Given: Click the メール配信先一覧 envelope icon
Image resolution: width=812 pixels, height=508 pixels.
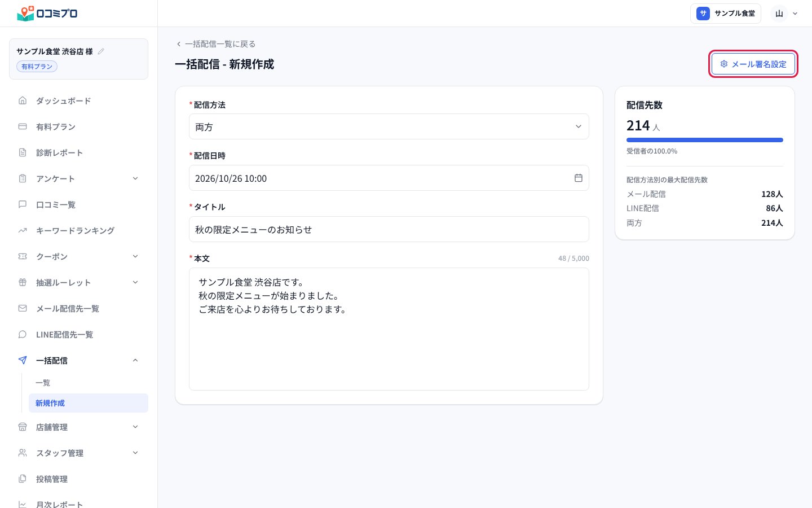Looking at the screenshot, I should [23, 308].
